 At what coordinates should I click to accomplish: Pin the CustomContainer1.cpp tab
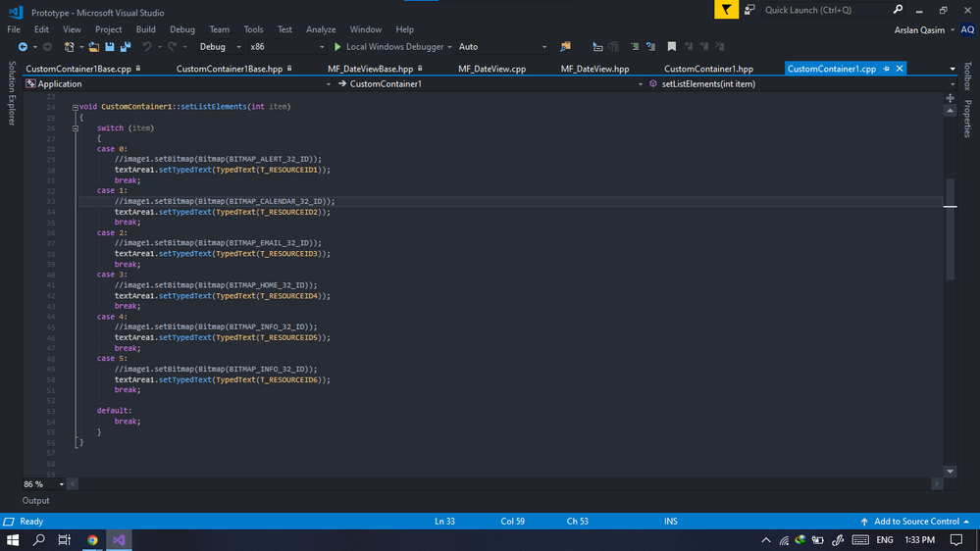(886, 69)
